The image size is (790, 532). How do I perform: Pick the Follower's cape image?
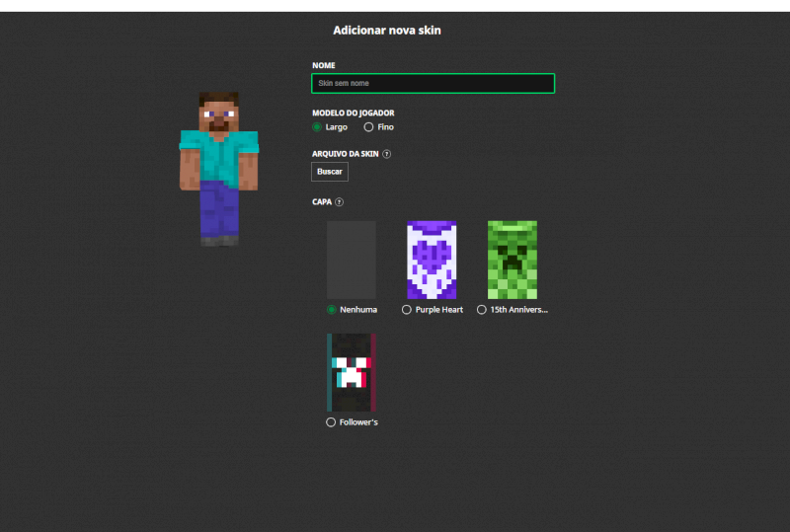point(352,372)
